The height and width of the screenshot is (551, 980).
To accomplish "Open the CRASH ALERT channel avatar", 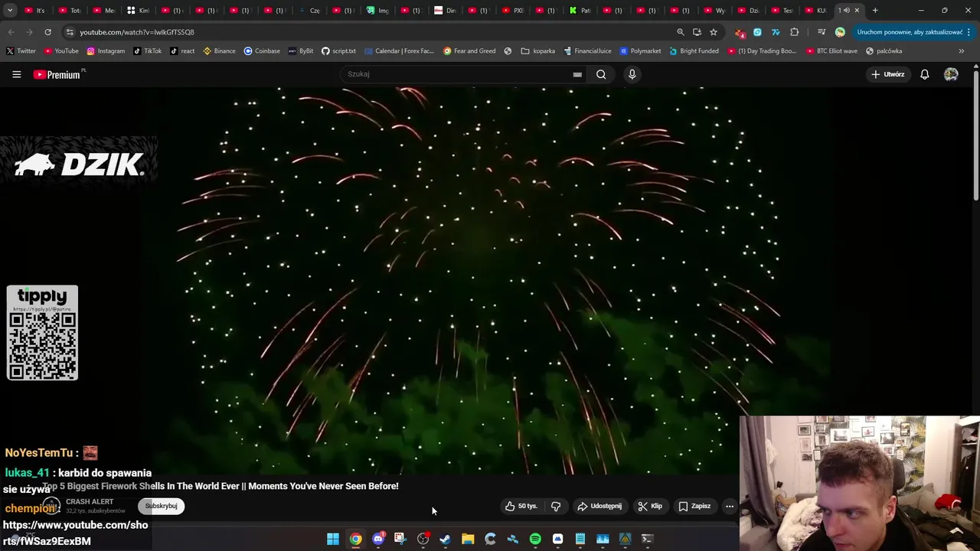I will 51,506.
